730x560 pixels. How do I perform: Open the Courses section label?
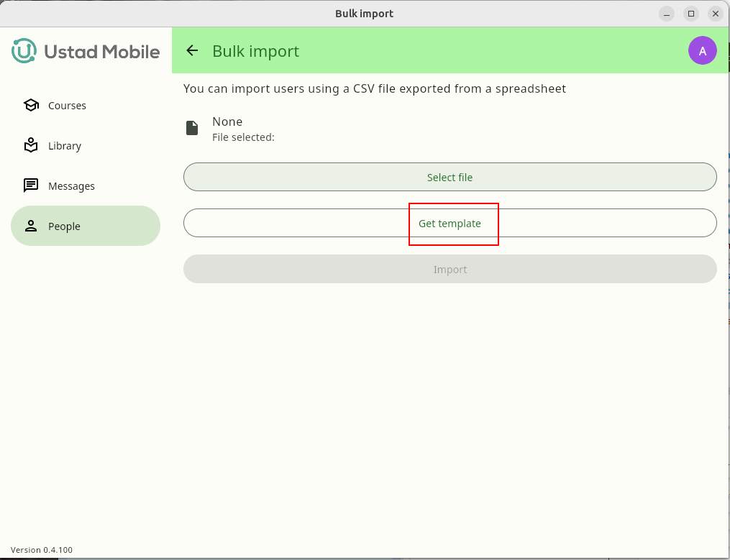point(67,106)
